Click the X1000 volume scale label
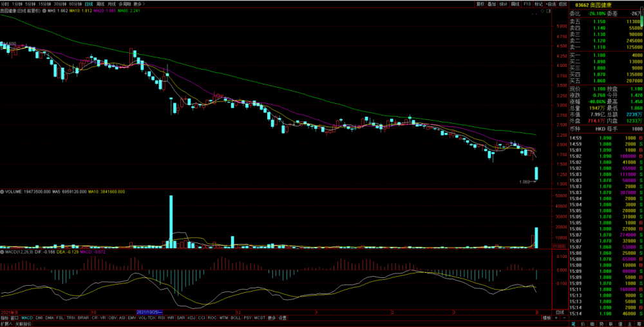 pos(558,246)
